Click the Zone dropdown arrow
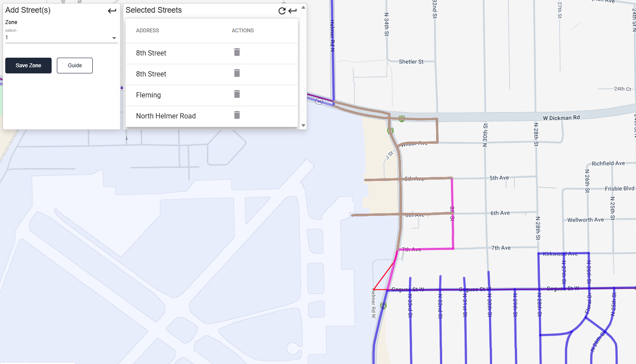The width and height of the screenshot is (636, 364). click(x=114, y=38)
